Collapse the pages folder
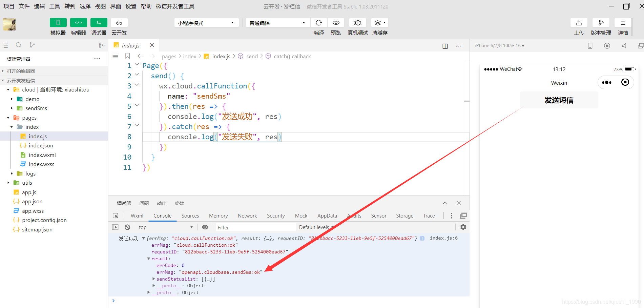 [8, 118]
